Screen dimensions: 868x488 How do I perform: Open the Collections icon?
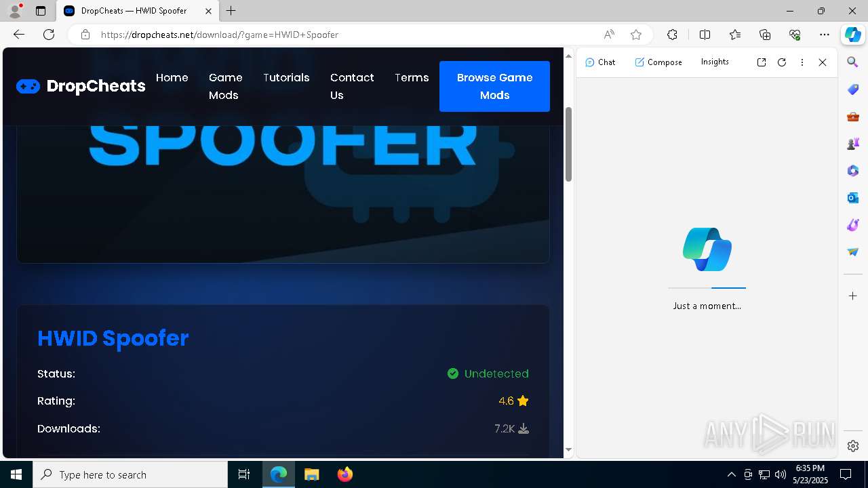765,35
